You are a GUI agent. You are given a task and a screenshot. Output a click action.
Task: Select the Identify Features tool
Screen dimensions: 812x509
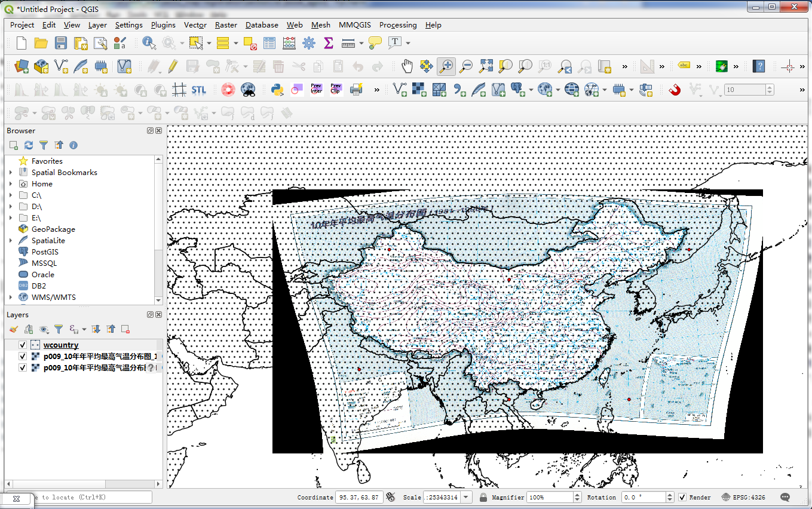point(149,43)
